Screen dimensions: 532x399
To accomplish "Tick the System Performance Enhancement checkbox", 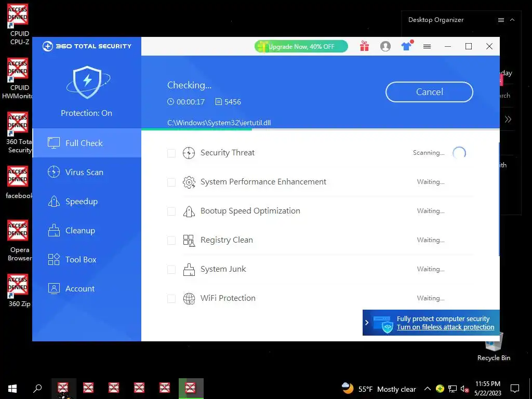I will coord(171,182).
